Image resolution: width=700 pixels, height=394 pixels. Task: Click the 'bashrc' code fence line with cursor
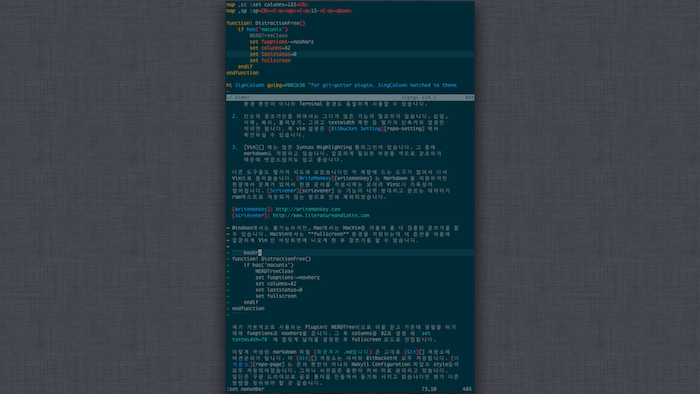tap(350, 253)
